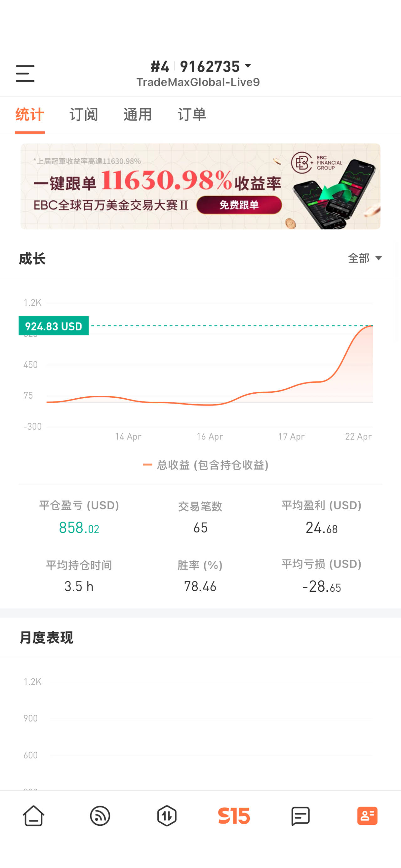Go to the Home tab icon
The width and height of the screenshot is (401, 868).
tap(34, 816)
